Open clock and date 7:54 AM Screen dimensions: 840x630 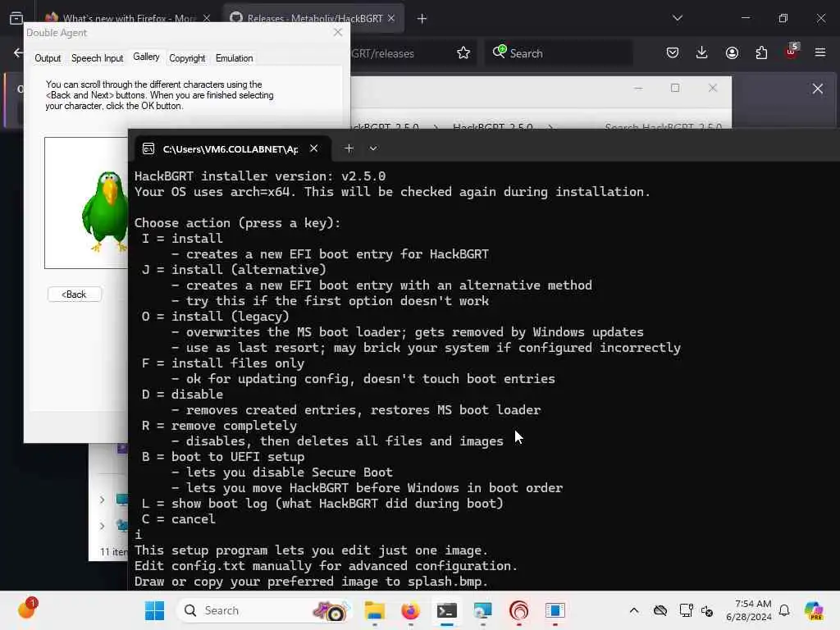(748, 610)
